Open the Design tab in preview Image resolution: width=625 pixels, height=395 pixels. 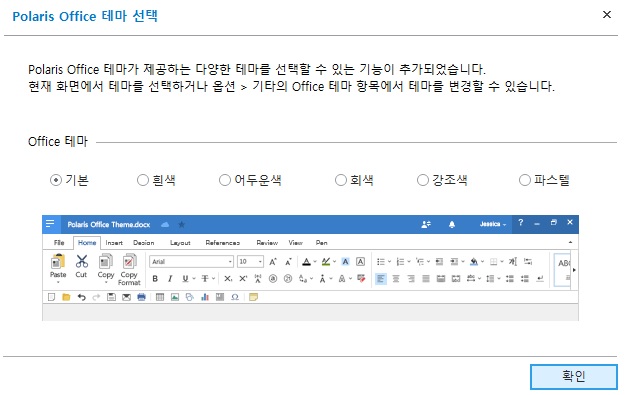143,243
